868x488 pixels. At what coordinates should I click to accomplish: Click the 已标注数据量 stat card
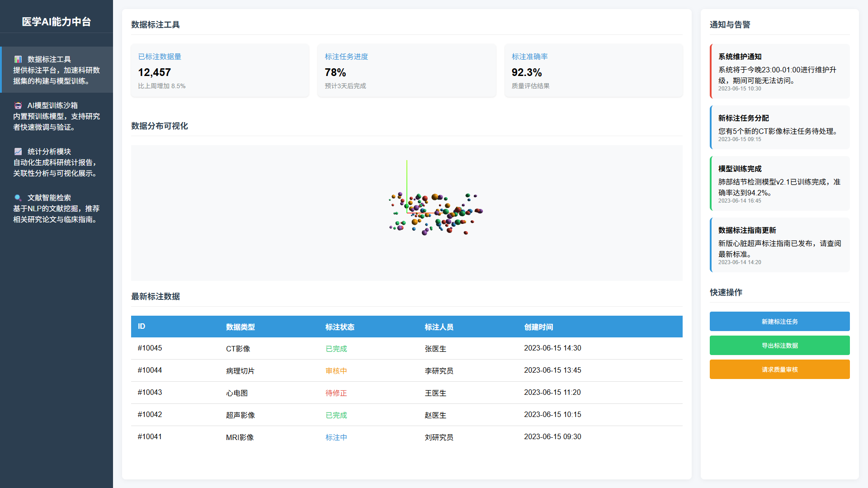(220, 71)
